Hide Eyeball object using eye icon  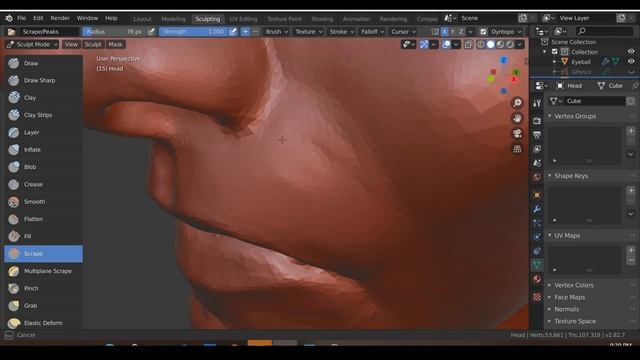631,62
